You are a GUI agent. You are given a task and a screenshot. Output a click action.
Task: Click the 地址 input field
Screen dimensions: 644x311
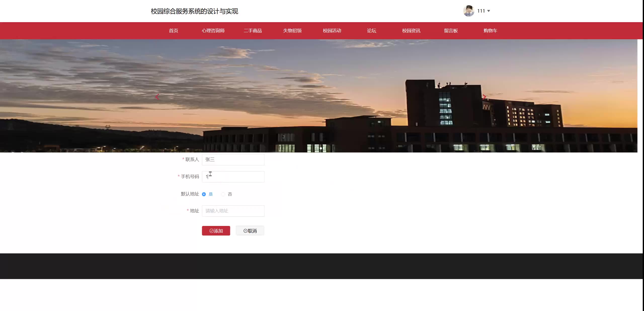(x=233, y=211)
